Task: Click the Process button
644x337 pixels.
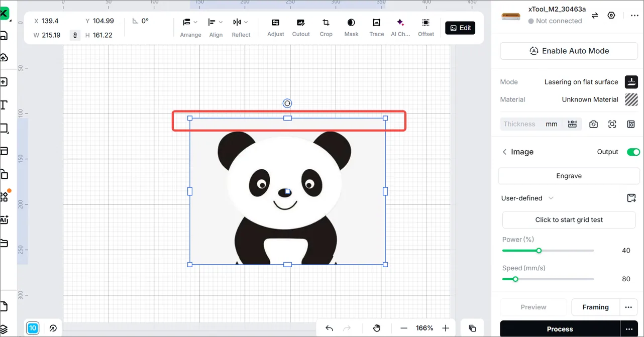Action: pos(560,329)
